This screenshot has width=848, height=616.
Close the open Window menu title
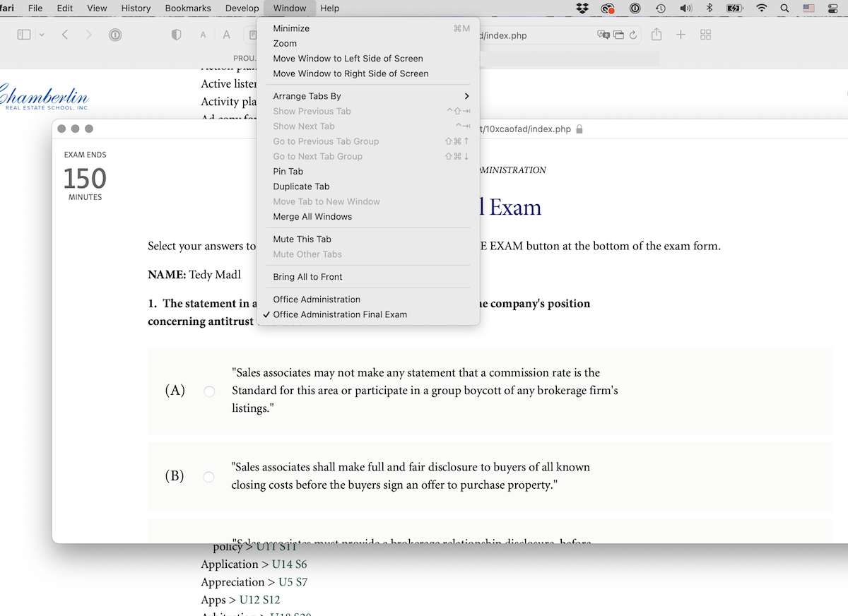click(x=290, y=8)
